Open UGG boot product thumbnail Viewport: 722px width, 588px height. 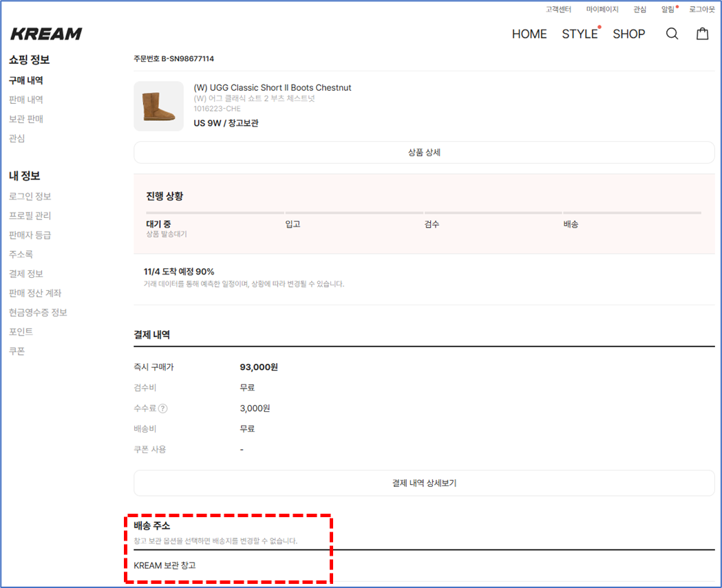click(158, 106)
